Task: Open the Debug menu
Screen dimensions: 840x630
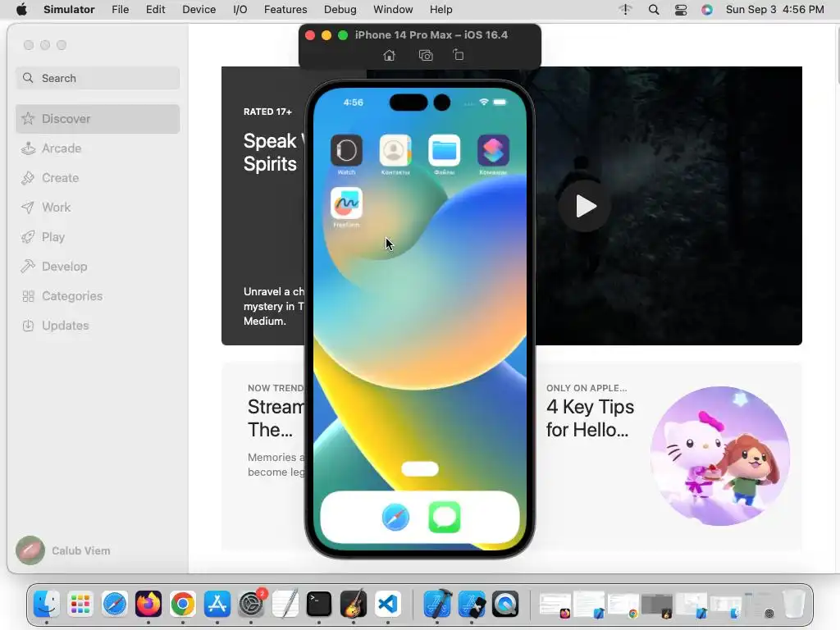Action: [340, 10]
